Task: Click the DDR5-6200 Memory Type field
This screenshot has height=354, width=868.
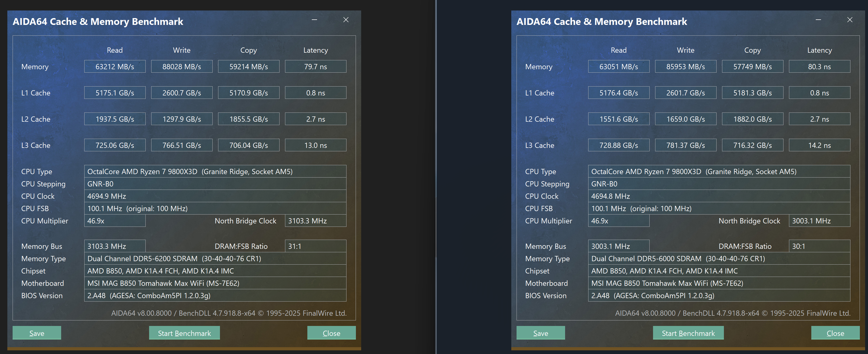Action: 215,259
